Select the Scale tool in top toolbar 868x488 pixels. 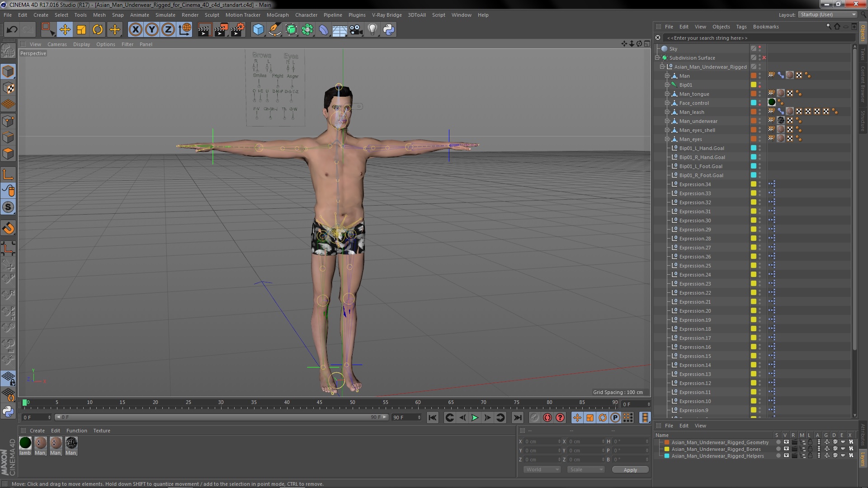[x=81, y=30]
